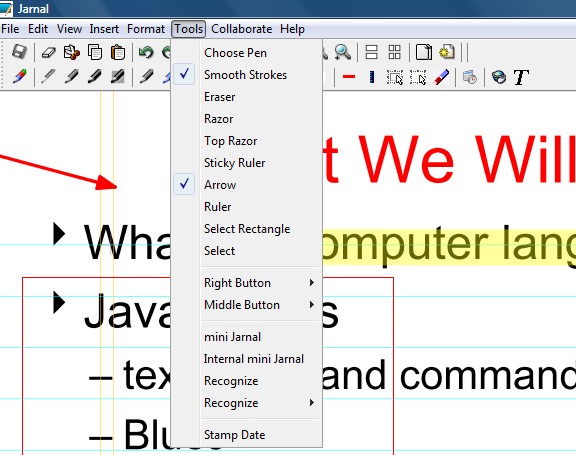Choose Select Rectangle menu entry
Screen dimensions: 576x455
click(245, 228)
